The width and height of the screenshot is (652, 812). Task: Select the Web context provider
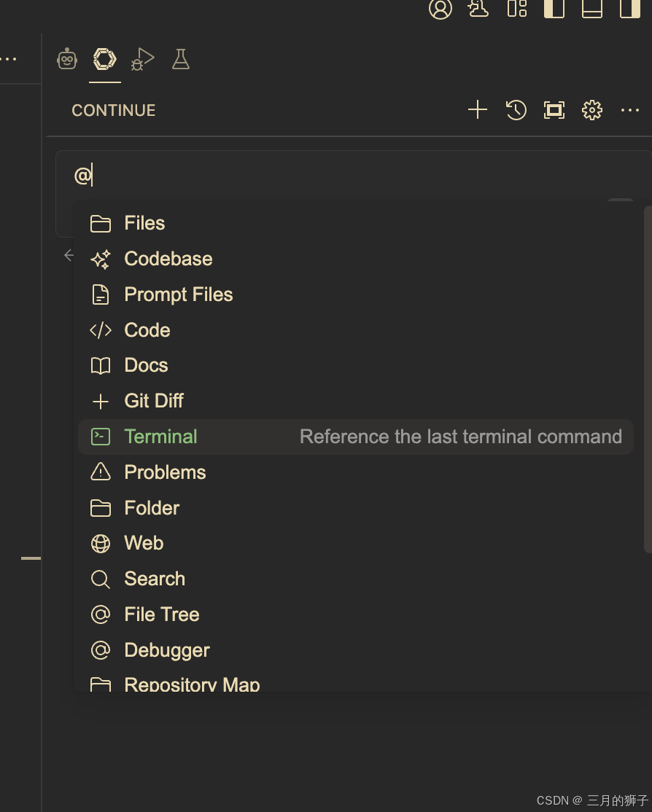[144, 543]
